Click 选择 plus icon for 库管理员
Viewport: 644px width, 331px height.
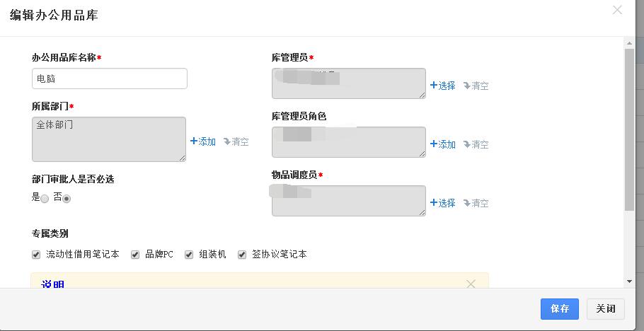[x=434, y=86]
